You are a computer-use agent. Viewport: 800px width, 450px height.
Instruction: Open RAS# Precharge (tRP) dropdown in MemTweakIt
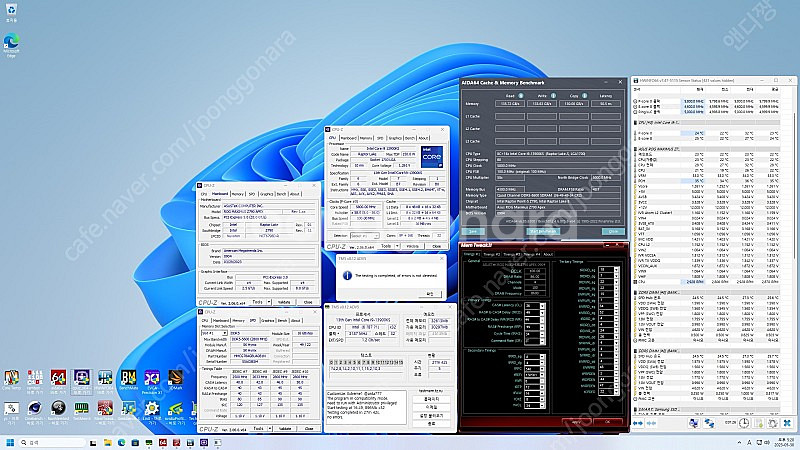[x=542, y=327]
